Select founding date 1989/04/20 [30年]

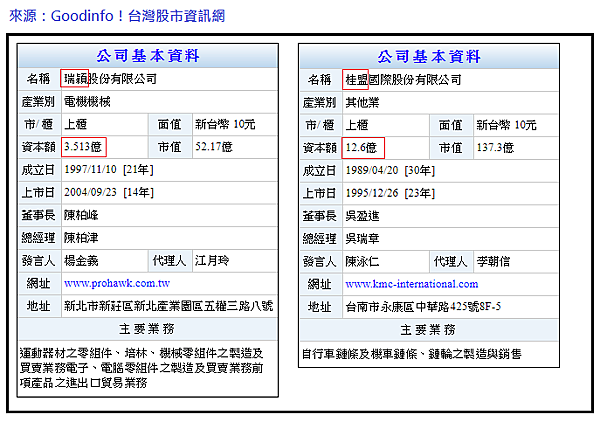pos(390,170)
